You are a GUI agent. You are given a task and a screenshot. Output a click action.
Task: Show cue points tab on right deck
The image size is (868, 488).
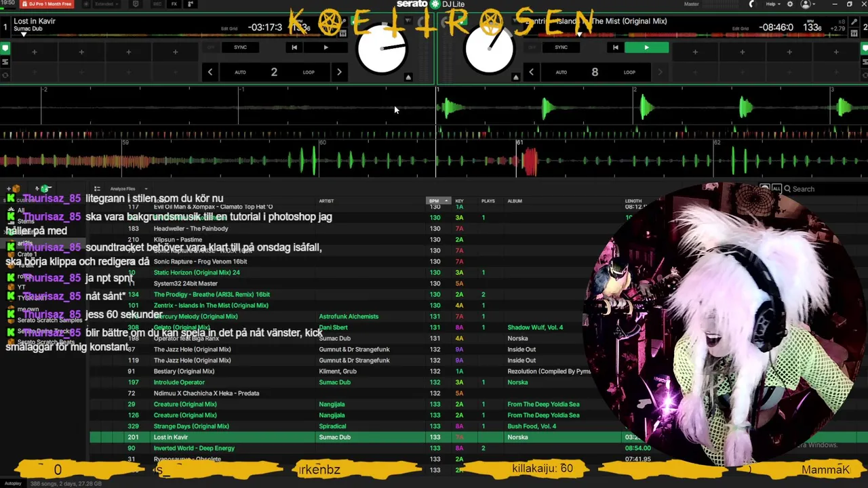tap(864, 49)
